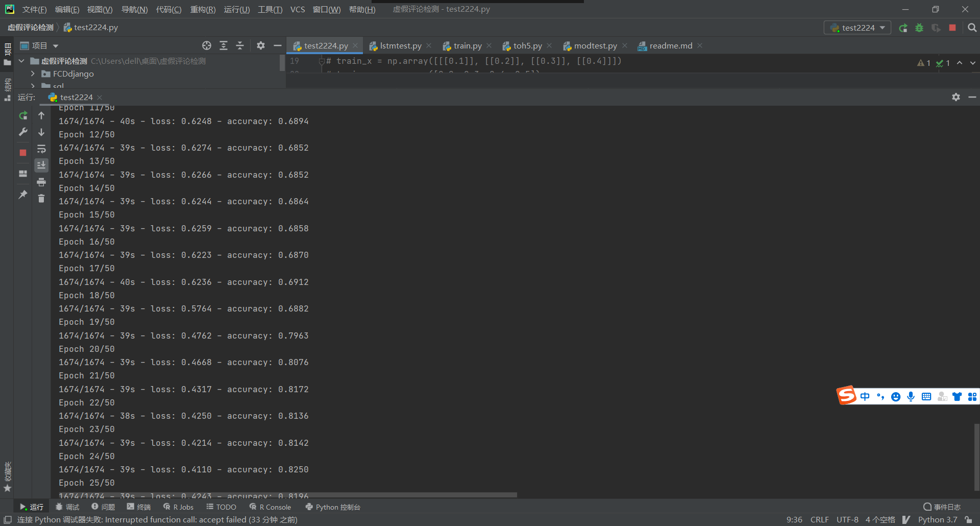
Task: Run with coverage icon in toolbar
Action: point(936,28)
